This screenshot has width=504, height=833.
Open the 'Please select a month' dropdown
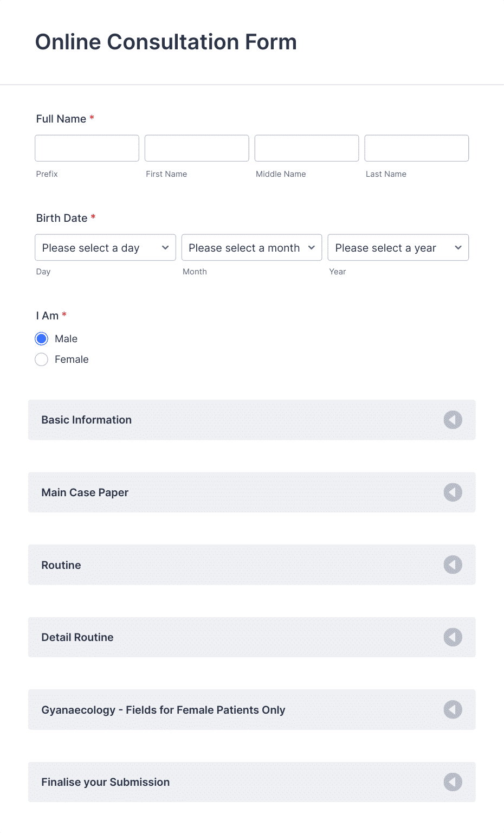tap(251, 247)
